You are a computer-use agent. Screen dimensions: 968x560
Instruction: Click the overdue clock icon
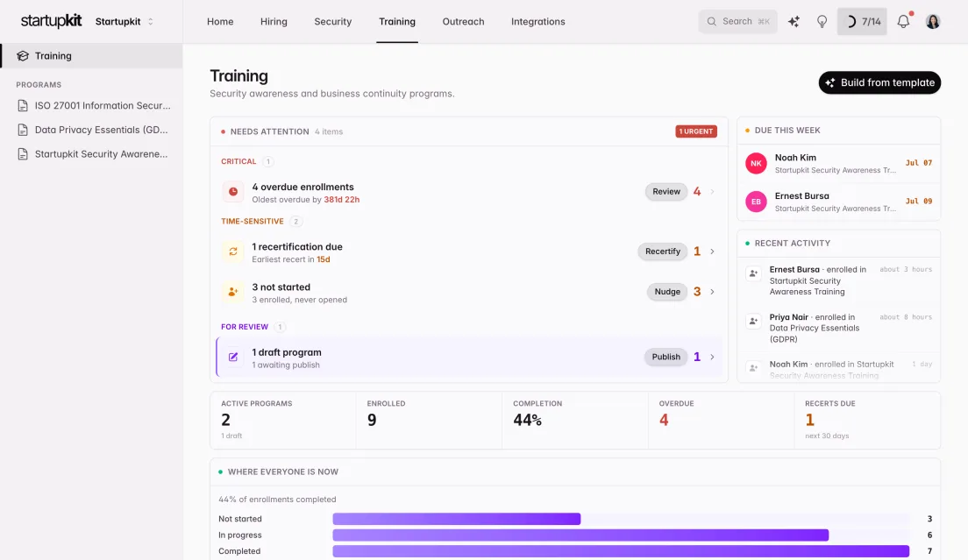232,192
